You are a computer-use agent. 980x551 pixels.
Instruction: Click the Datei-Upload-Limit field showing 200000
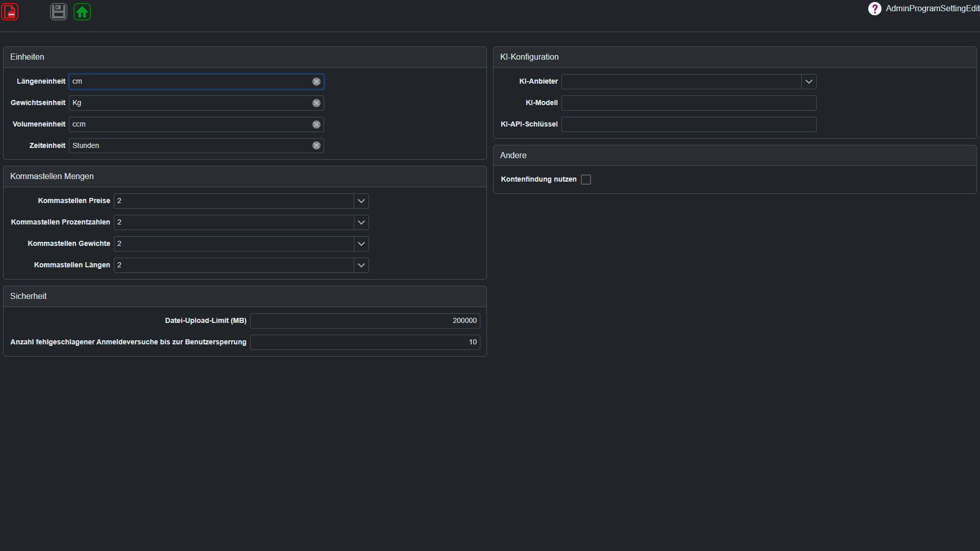[365, 321]
